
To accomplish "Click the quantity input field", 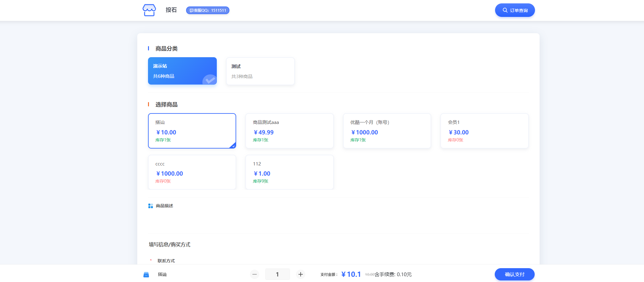I will (277, 274).
